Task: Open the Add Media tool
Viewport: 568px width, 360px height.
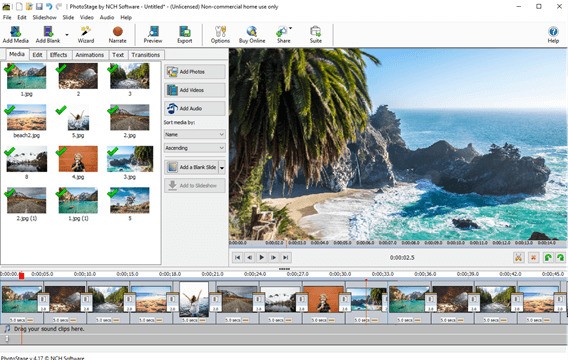Action: [16, 35]
